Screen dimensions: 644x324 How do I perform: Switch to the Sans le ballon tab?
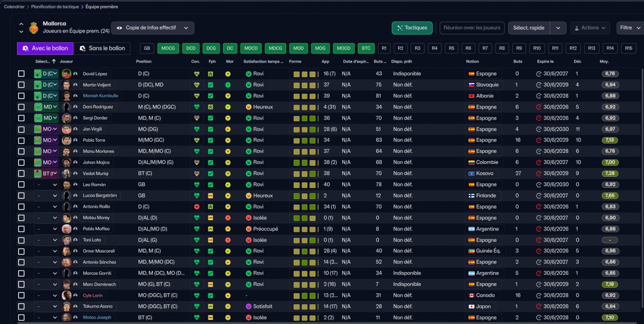pyautogui.click(x=102, y=48)
